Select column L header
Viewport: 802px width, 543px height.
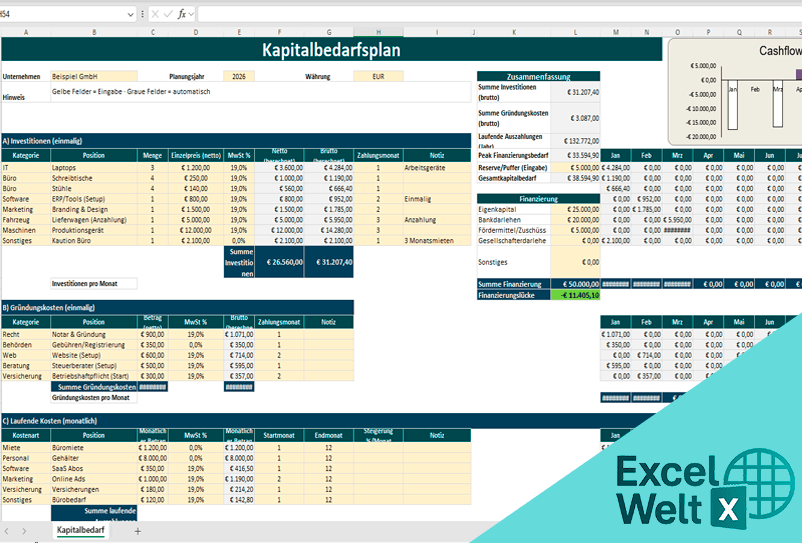pos(575,32)
